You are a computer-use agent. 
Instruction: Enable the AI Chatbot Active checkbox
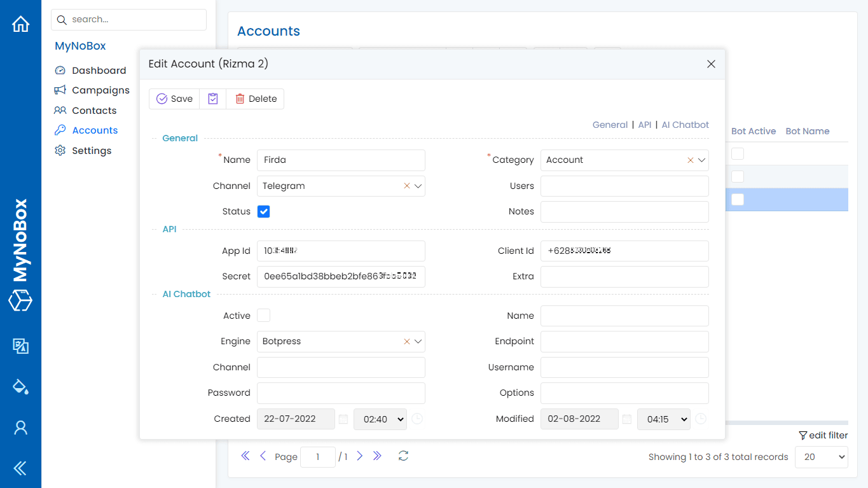(263, 315)
